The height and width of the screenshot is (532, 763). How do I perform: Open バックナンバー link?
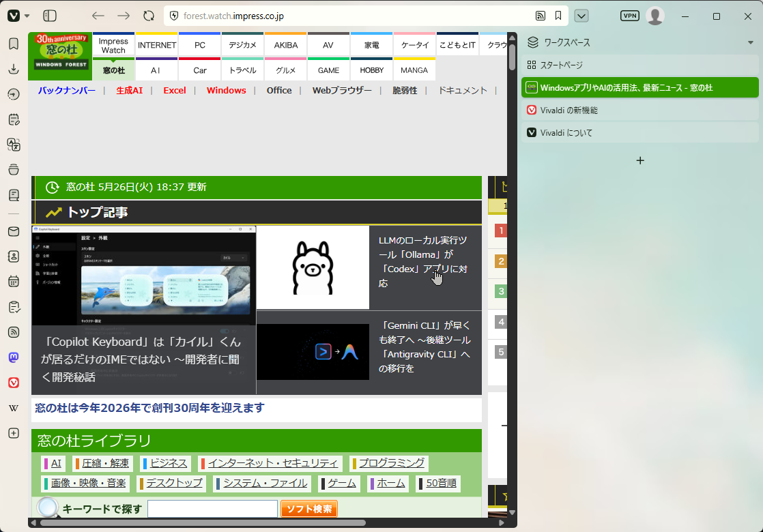coord(67,91)
